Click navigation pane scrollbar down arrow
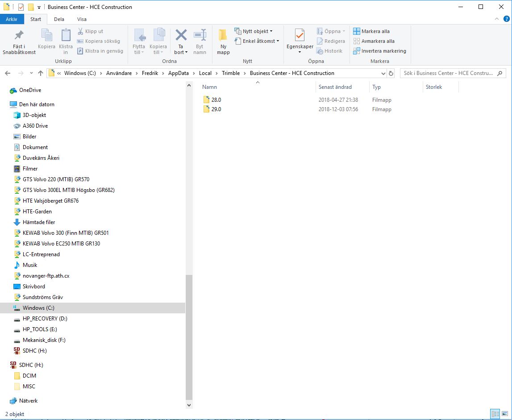 point(189,405)
